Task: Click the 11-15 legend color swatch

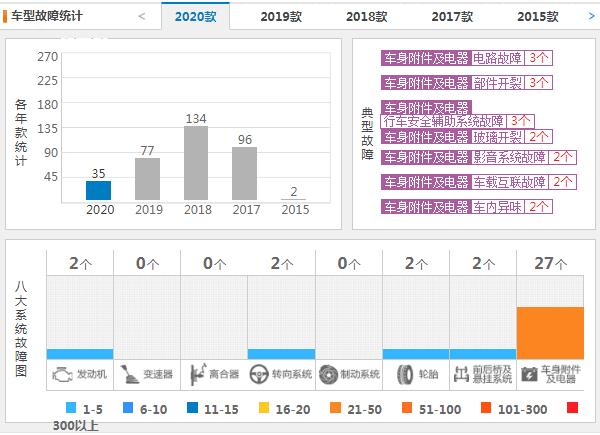Action: (192, 407)
